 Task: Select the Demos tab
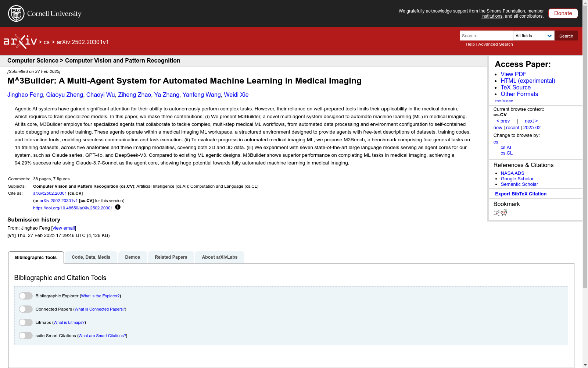pyautogui.click(x=133, y=257)
